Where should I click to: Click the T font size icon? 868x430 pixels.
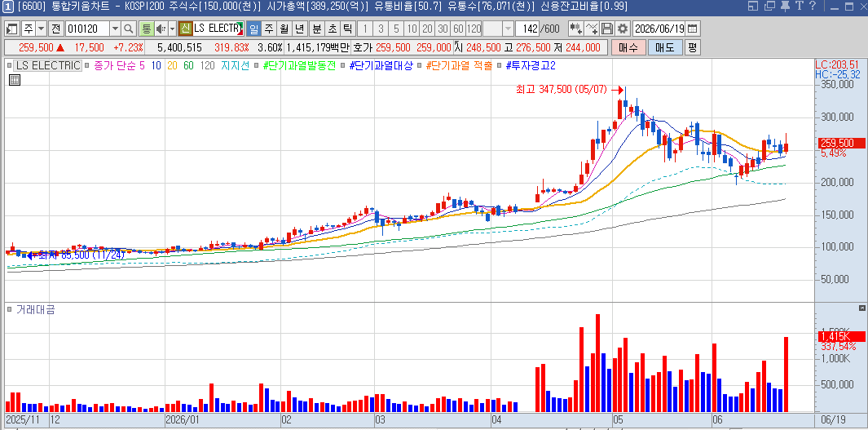click(x=799, y=6)
